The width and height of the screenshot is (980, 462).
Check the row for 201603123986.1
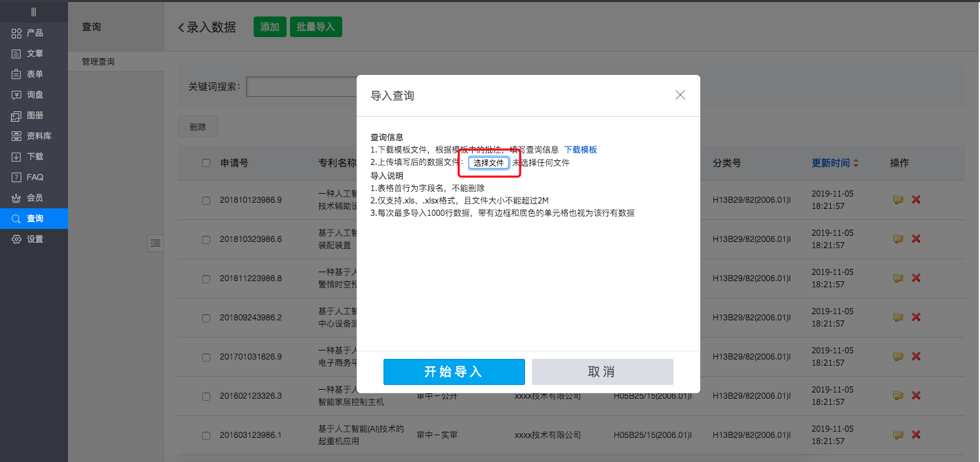tap(206, 435)
